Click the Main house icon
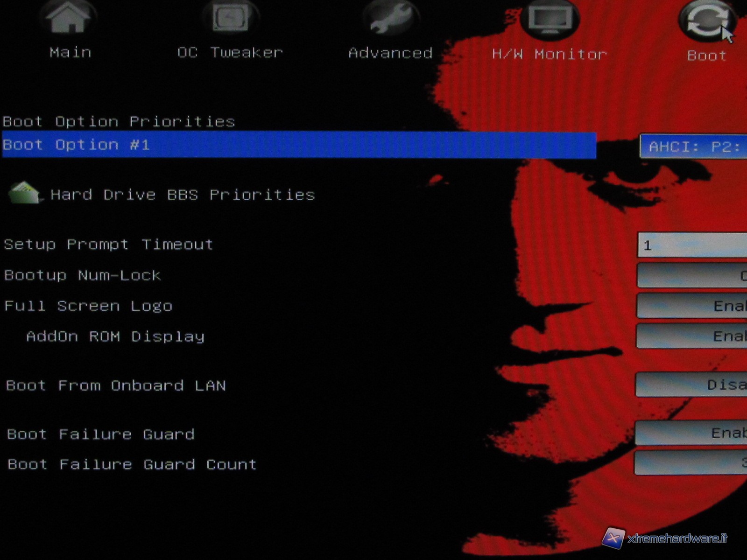 coord(69,18)
